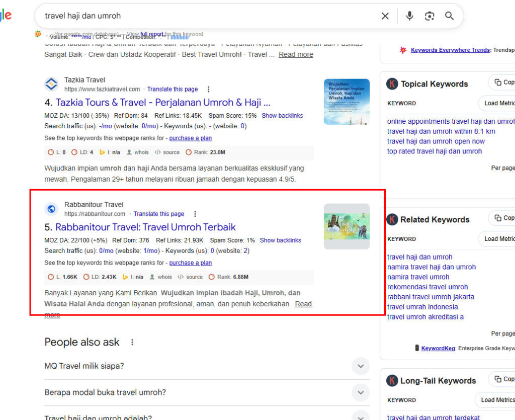The image size is (515, 420).
Task: Open Rabbanitour Travel result title link
Action: 145,227
